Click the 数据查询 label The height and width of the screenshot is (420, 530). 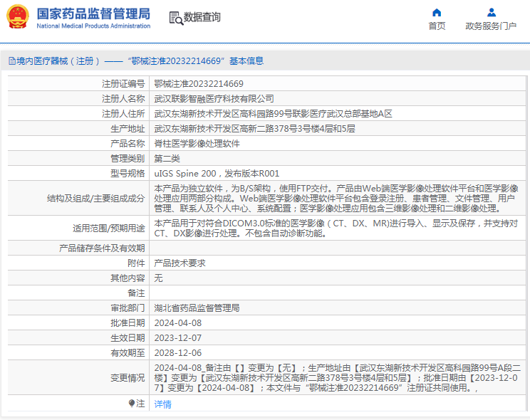[x=202, y=17]
